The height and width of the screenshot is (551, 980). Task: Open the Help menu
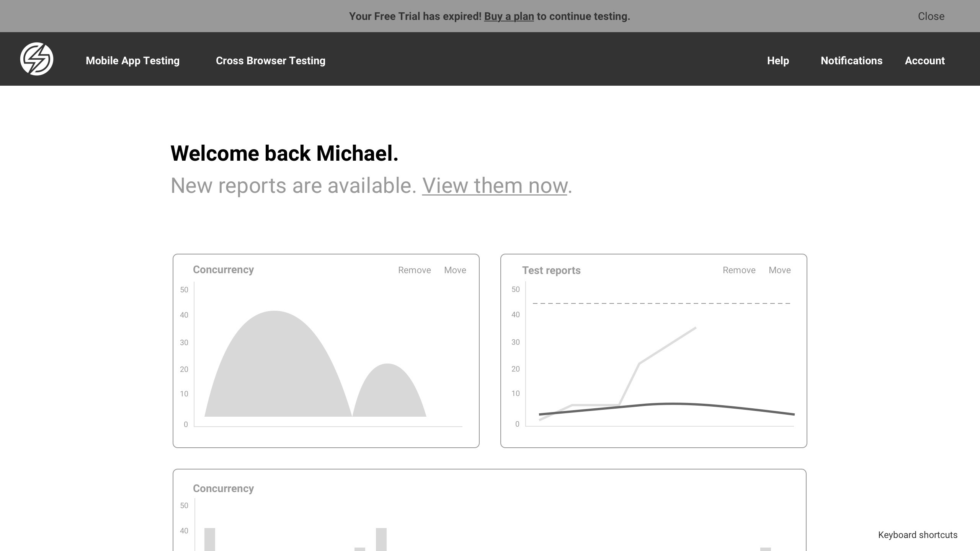(x=778, y=60)
